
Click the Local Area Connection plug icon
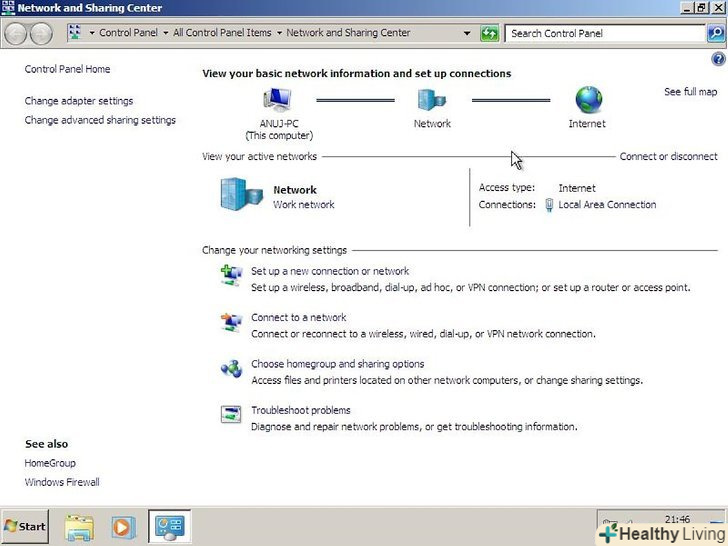coord(549,205)
